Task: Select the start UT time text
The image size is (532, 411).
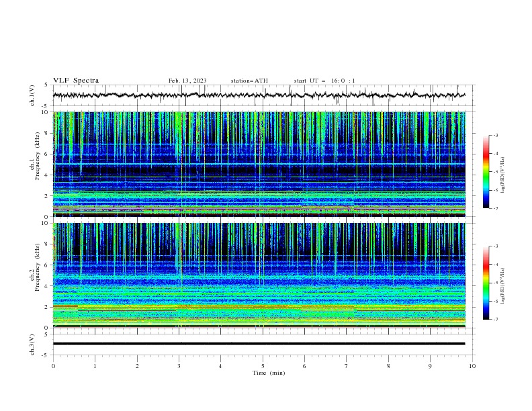Action: [x=324, y=81]
